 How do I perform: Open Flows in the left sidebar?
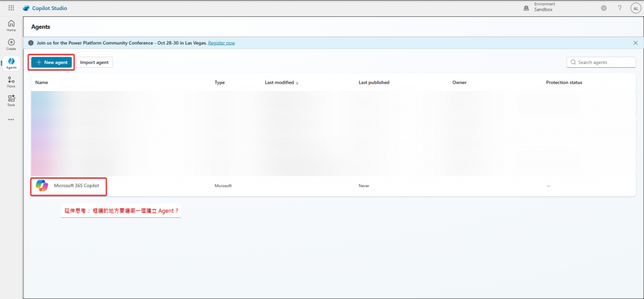[11, 82]
